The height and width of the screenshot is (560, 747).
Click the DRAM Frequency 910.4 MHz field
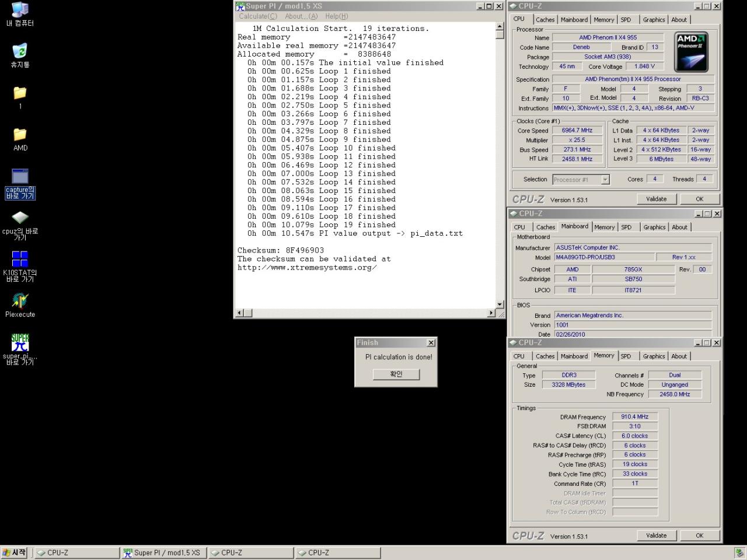coord(635,417)
